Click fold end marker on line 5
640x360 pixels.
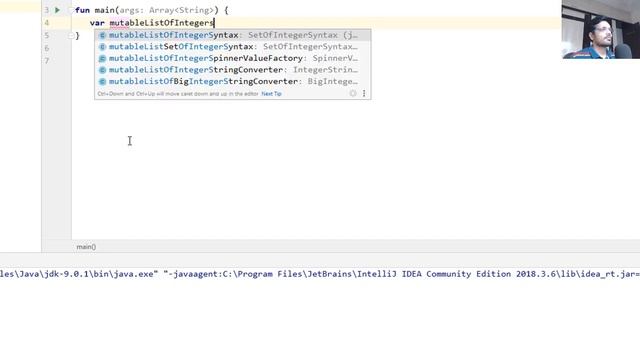[x=71, y=36]
